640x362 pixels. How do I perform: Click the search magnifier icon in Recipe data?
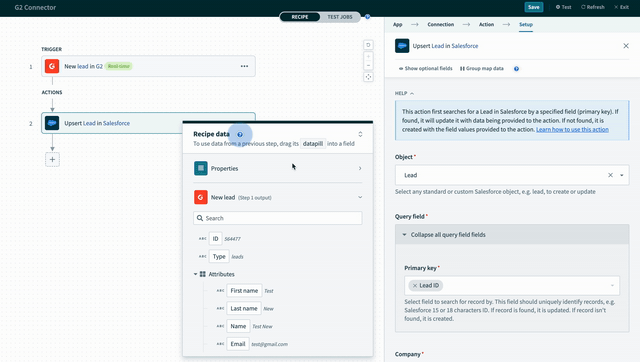(200, 218)
